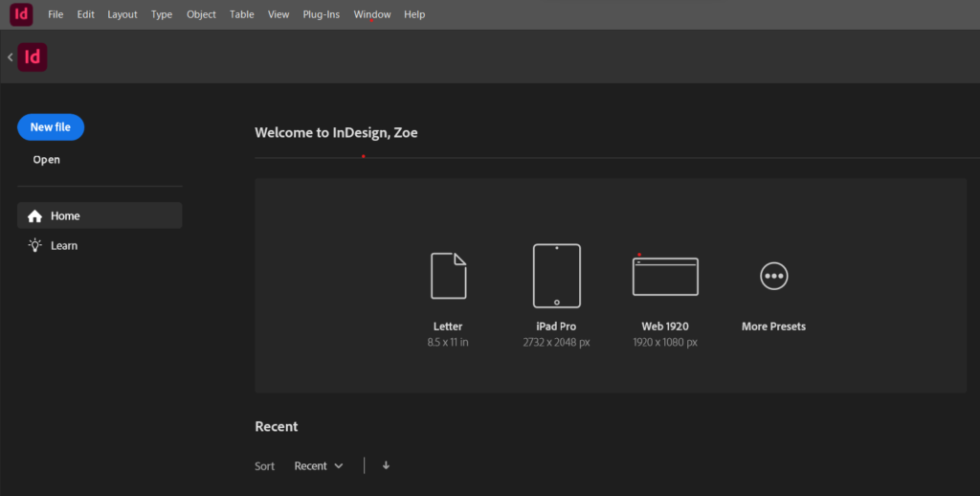Screen dimensions: 980x496
Task: Click the Web 1920 preset label
Action: [x=665, y=327]
